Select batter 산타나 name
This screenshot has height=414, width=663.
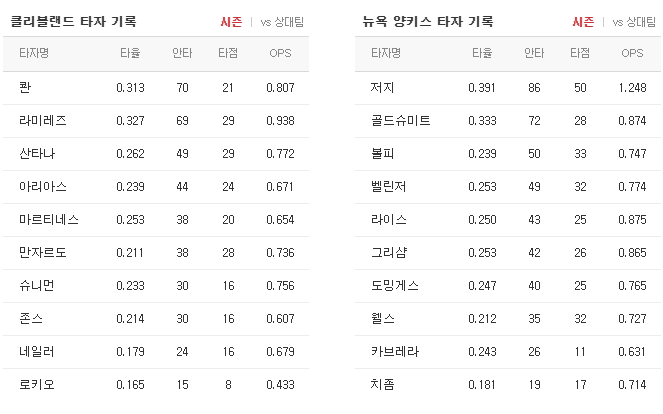click(37, 154)
